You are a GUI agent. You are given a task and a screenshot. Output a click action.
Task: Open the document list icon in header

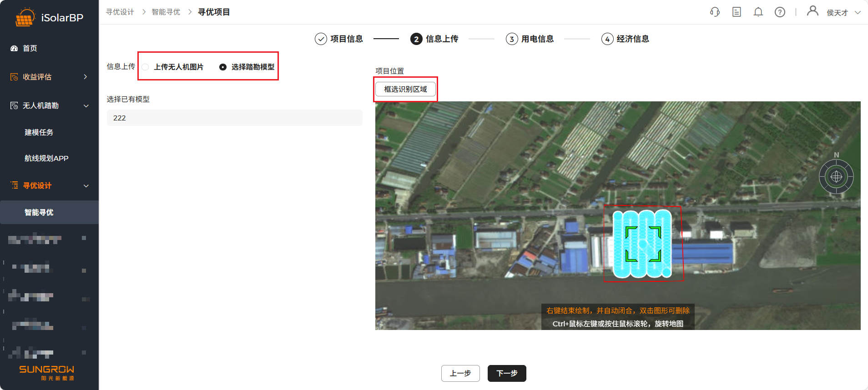(x=737, y=12)
